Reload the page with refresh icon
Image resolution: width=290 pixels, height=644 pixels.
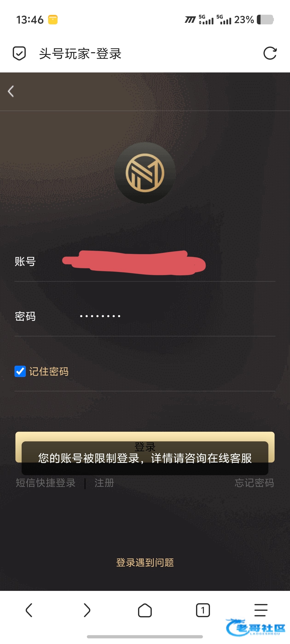click(270, 53)
